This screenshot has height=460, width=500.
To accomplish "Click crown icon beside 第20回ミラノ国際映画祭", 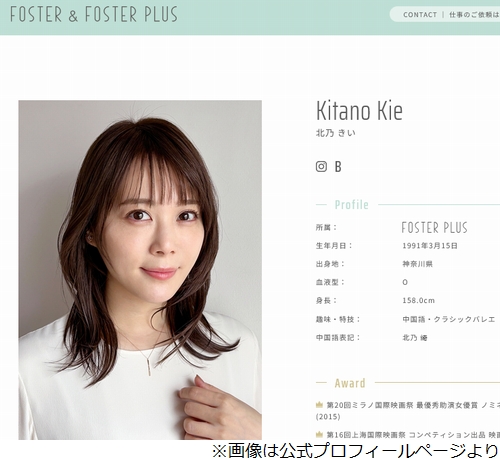I will point(319,405).
